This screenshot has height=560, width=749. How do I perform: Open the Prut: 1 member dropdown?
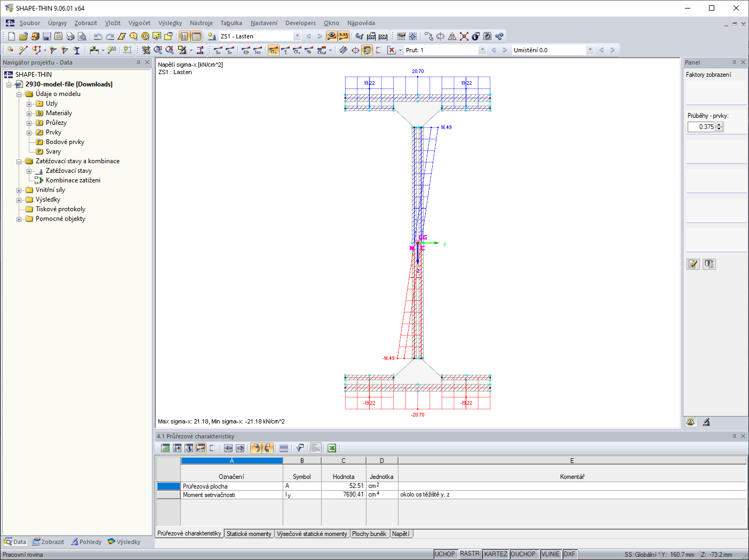[482, 50]
